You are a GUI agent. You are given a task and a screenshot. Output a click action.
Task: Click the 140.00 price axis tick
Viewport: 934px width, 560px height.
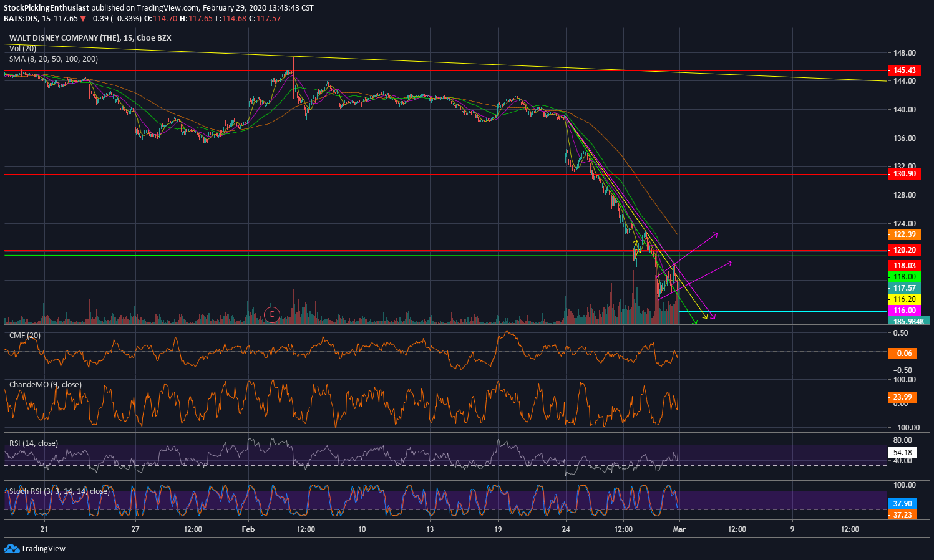904,110
